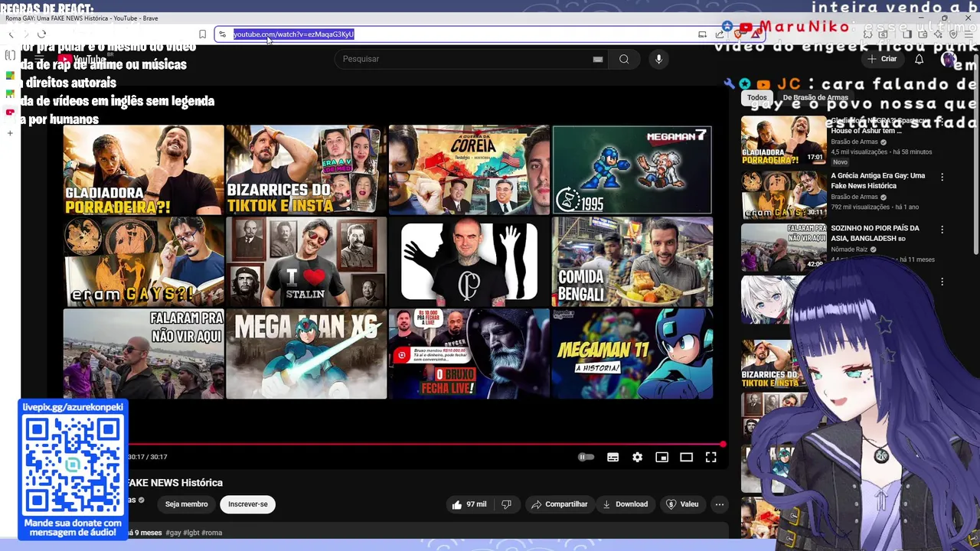Open options menu for A Grécia Antiga video

(942, 177)
